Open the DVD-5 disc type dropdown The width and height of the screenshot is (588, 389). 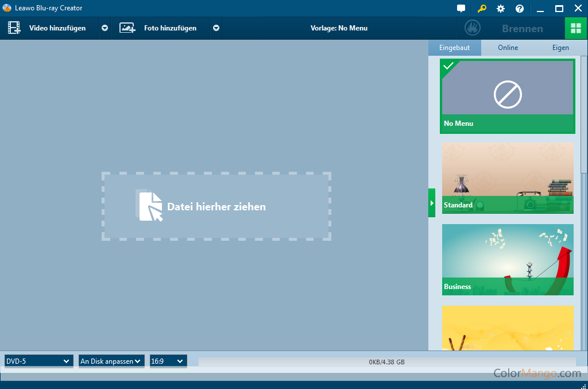38,361
